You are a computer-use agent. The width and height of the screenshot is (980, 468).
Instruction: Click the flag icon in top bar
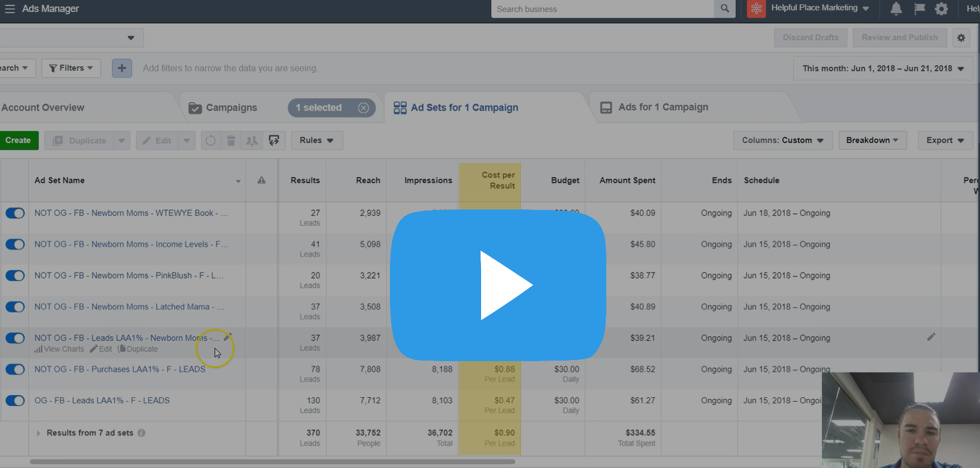coord(919,9)
